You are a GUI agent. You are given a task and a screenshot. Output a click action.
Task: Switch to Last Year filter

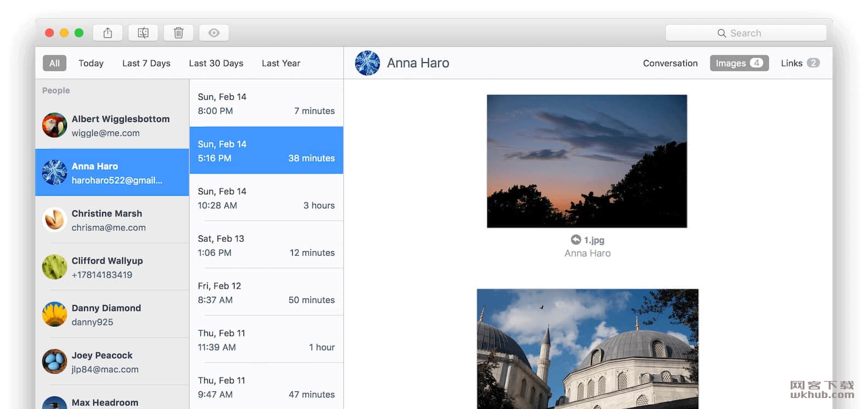[x=281, y=63]
